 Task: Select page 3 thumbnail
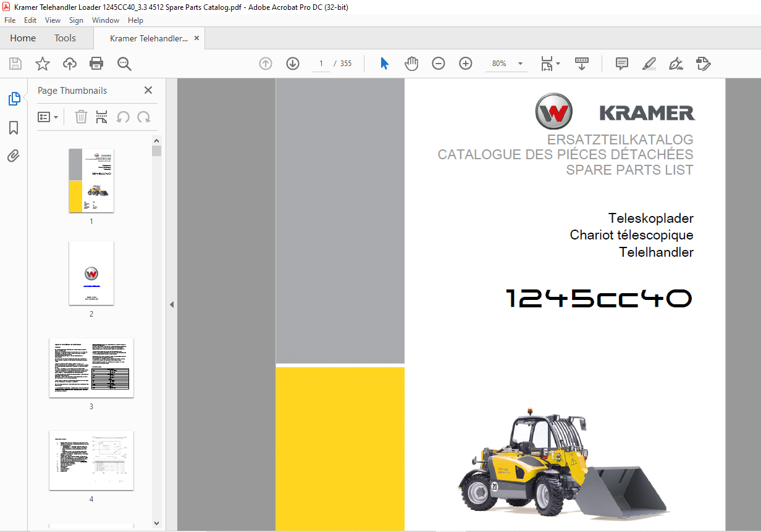(91, 368)
